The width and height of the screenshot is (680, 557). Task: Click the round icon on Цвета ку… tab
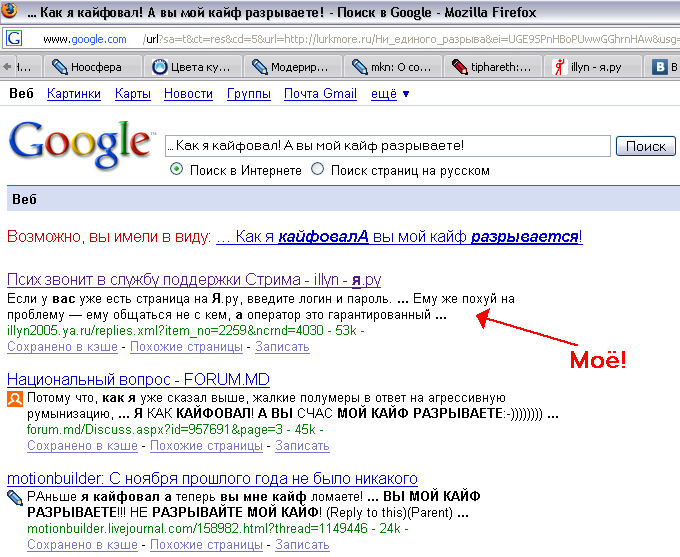[160, 67]
